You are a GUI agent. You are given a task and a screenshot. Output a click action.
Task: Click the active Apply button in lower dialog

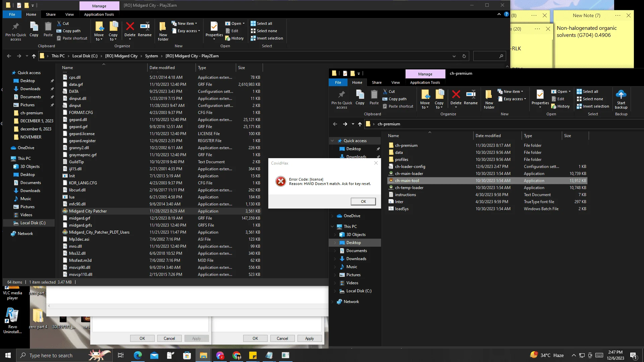tap(309, 339)
